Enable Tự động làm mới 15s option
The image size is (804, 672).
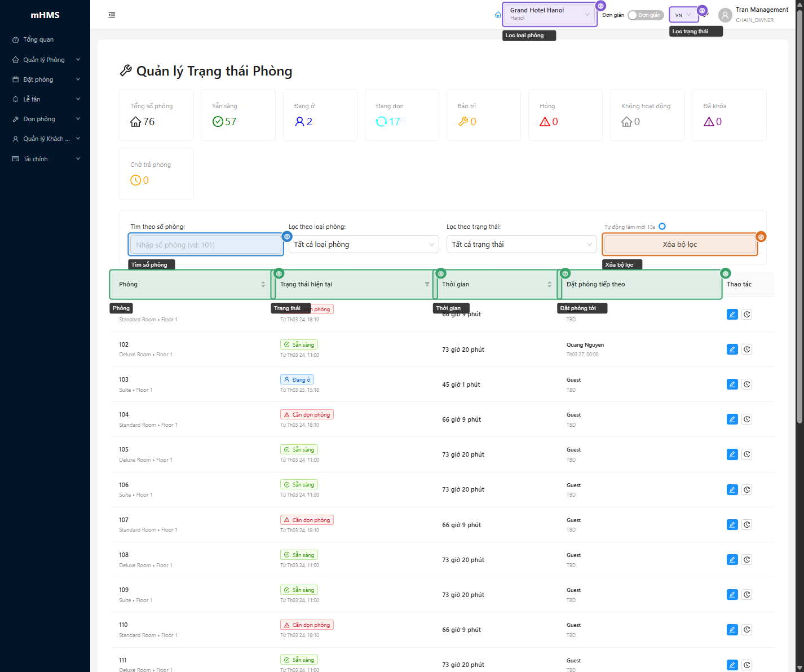(662, 226)
